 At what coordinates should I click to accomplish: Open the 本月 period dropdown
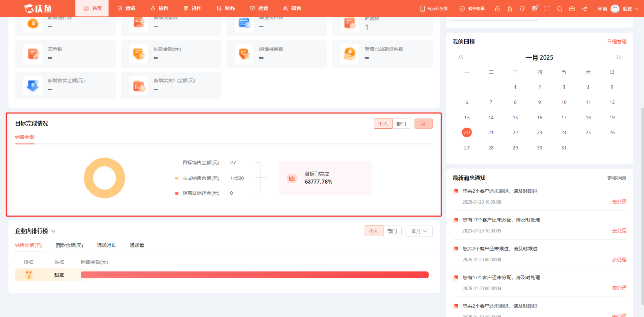point(419,231)
